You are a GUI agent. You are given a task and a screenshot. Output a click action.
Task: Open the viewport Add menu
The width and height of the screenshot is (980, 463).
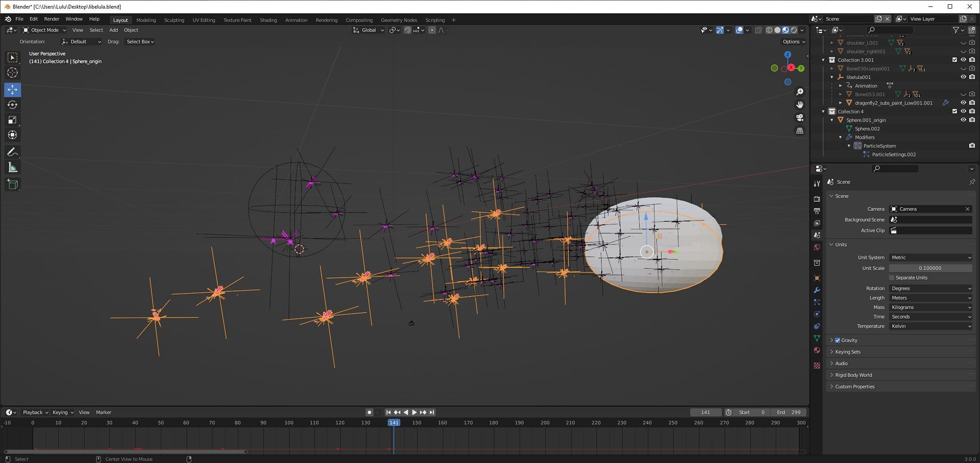(x=113, y=30)
